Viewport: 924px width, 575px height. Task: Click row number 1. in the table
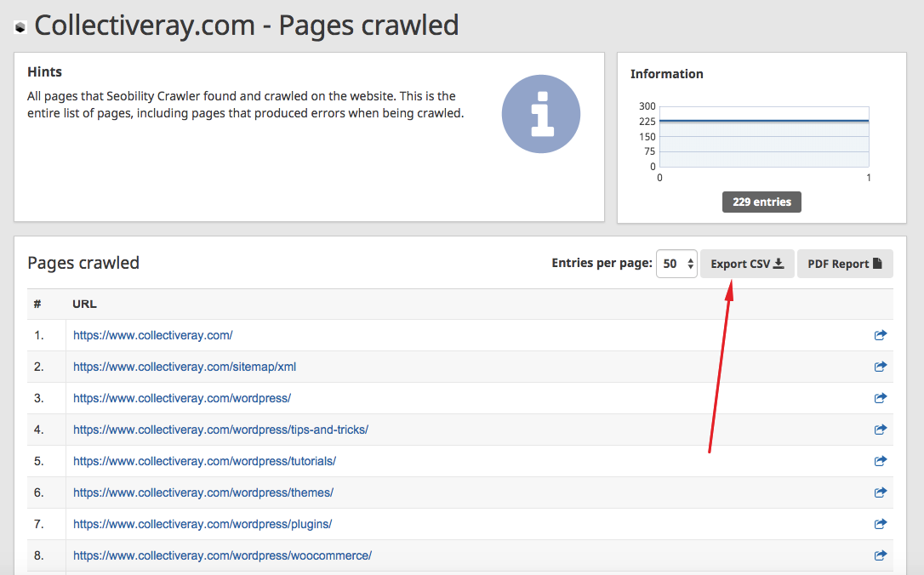click(39, 335)
